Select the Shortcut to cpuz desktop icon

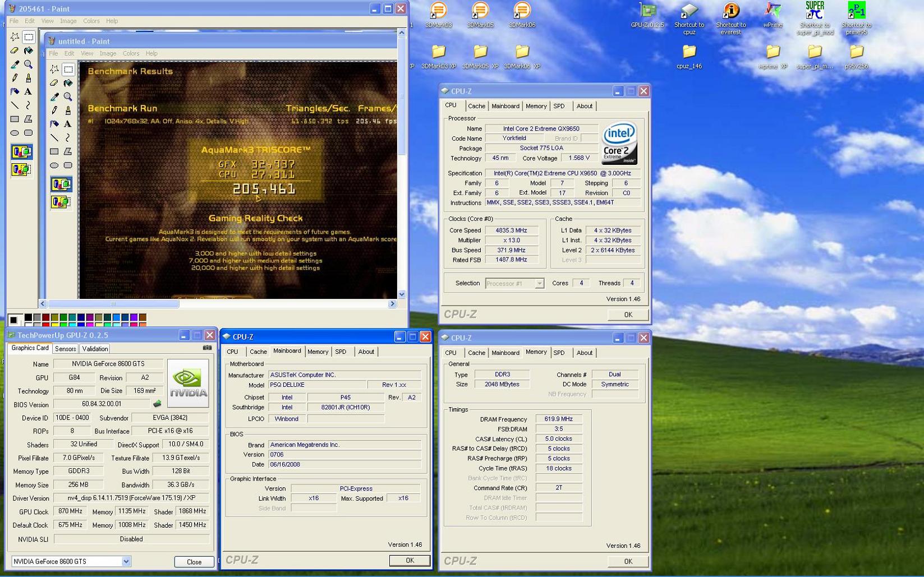[689, 18]
